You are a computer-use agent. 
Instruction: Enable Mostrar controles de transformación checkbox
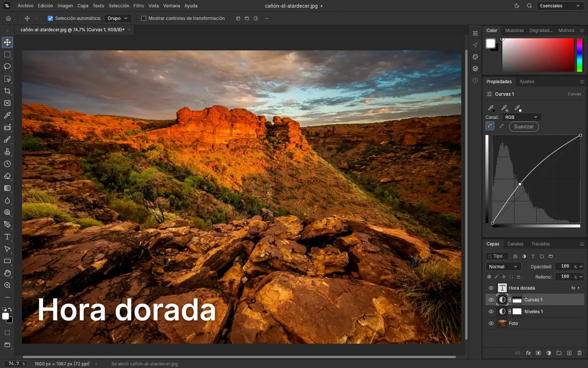click(x=144, y=18)
